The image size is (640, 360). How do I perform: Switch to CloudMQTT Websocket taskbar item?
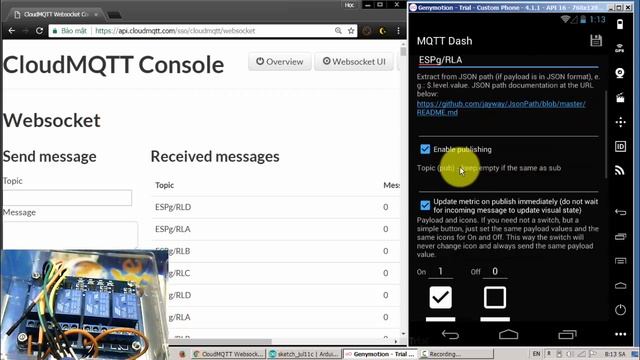(x=229, y=354)
